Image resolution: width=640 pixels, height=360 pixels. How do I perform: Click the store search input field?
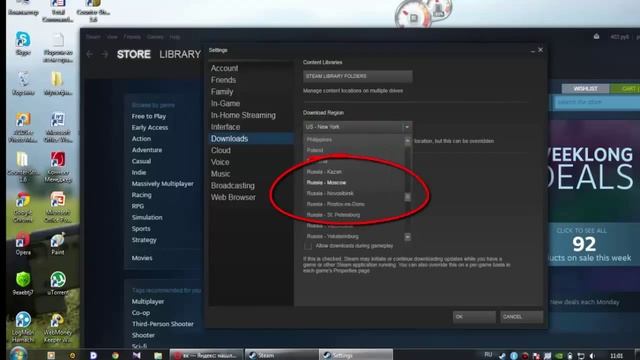click(x=596, y=102)
